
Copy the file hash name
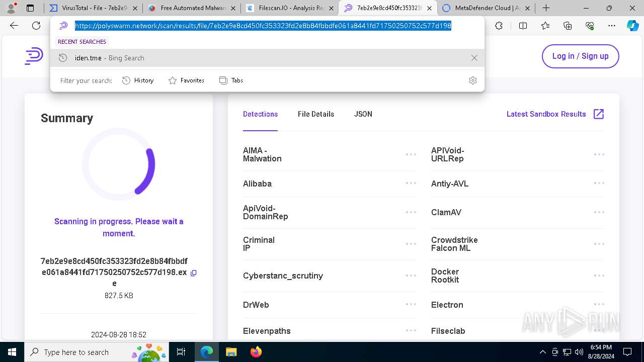click(193, 273)
